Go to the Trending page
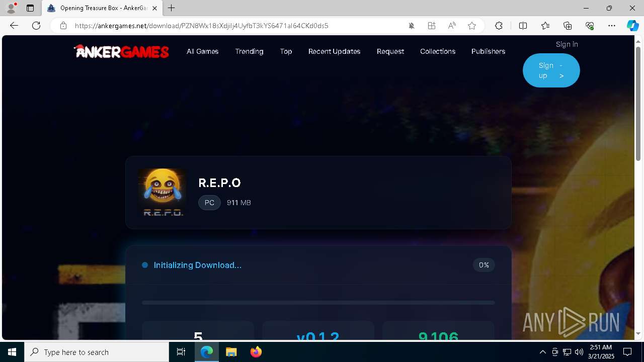 click(x=249, y=51)
